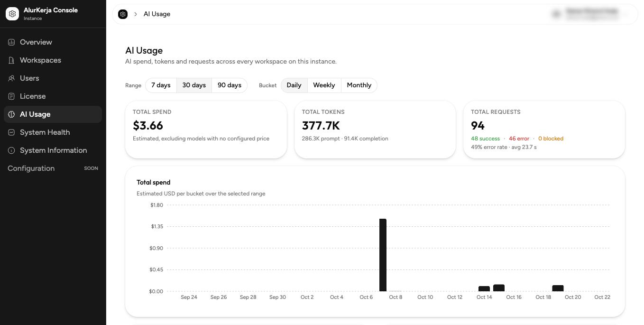The width and height of the screenshot is (644, 325).
Task: Go to the Users page
Action: click(x=53, y=78)
